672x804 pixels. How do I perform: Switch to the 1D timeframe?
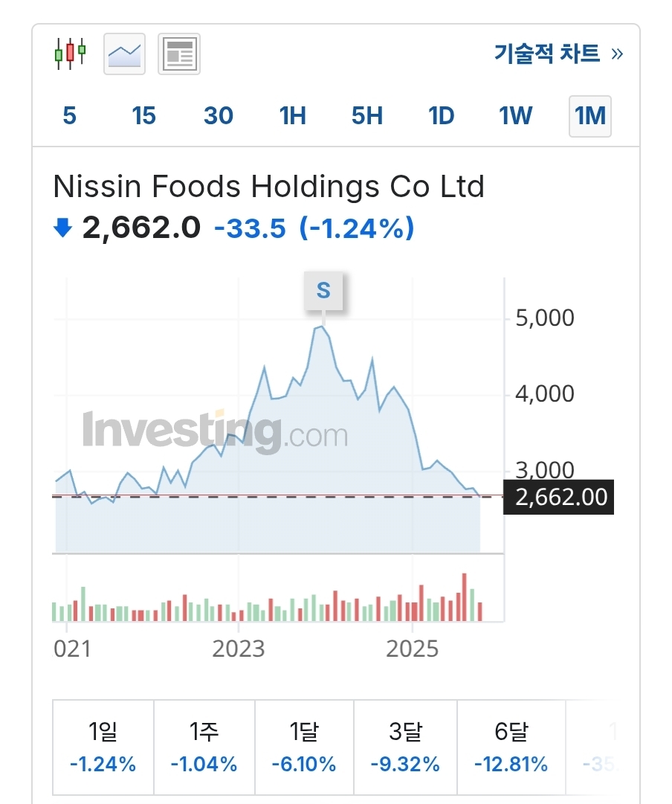[x=442, y=116]
